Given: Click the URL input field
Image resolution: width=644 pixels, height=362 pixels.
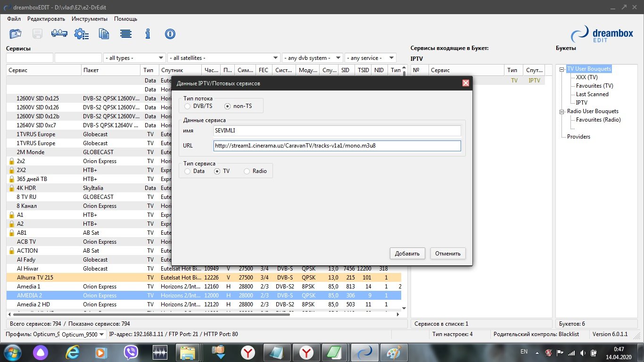Looking at the screenshot, I should pos(337,146).
